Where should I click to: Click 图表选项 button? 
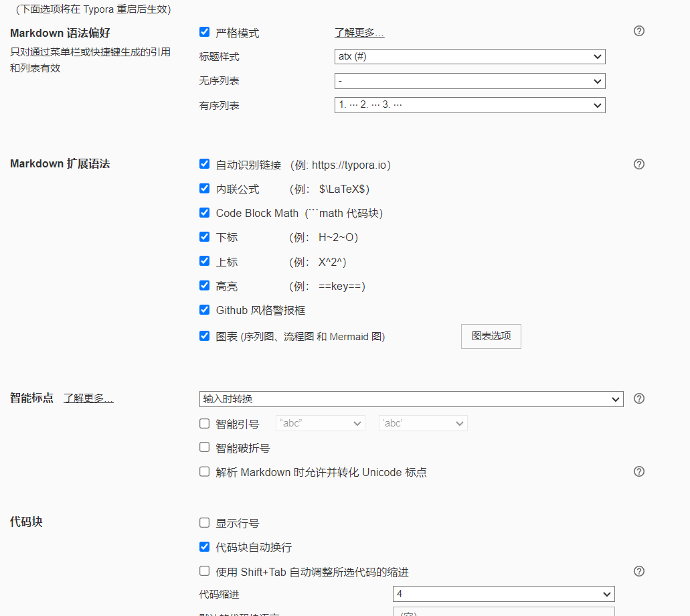tap(491, 336)
